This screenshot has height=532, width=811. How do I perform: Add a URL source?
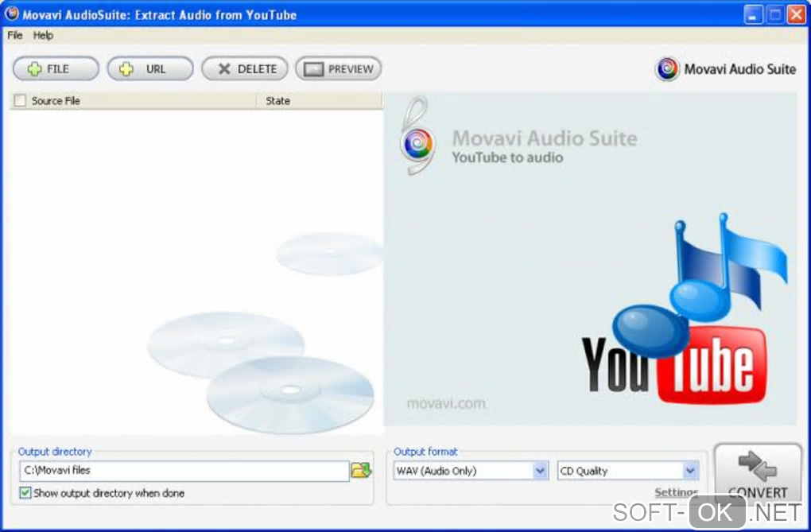(x=150, y=69)
